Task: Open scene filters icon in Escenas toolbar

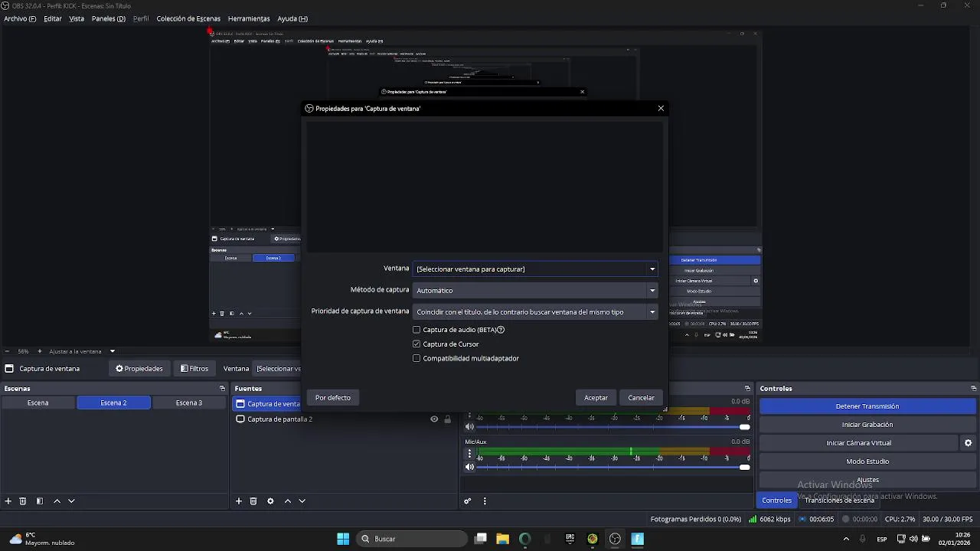Action: coord(40,501)
